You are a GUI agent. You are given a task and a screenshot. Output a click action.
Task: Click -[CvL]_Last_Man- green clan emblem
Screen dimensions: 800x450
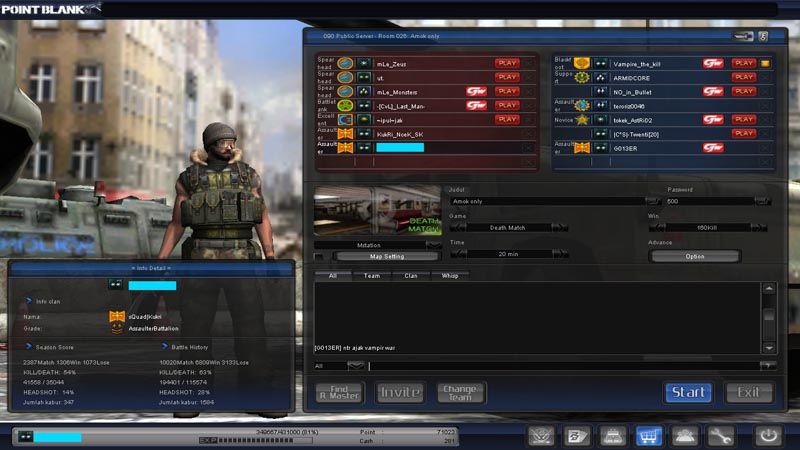[345, 106]
